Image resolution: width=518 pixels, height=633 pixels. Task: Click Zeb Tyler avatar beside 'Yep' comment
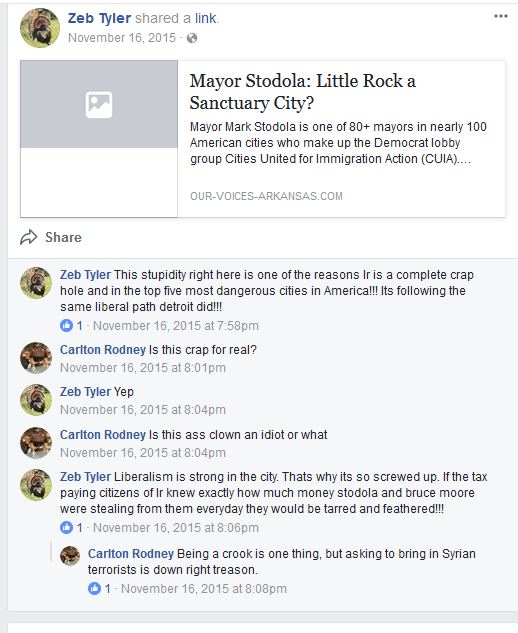tap(36, 400)
